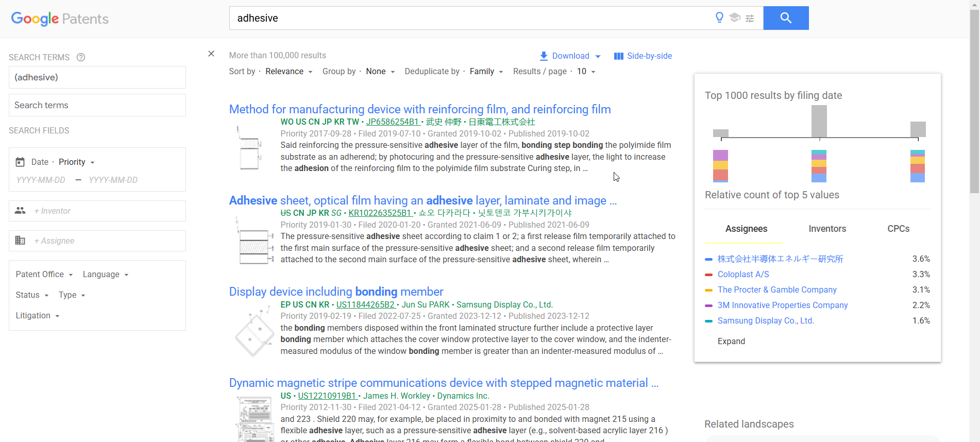Click the start date YYYY-MM-DD field

pyautogui.click(x=41, y=180)
